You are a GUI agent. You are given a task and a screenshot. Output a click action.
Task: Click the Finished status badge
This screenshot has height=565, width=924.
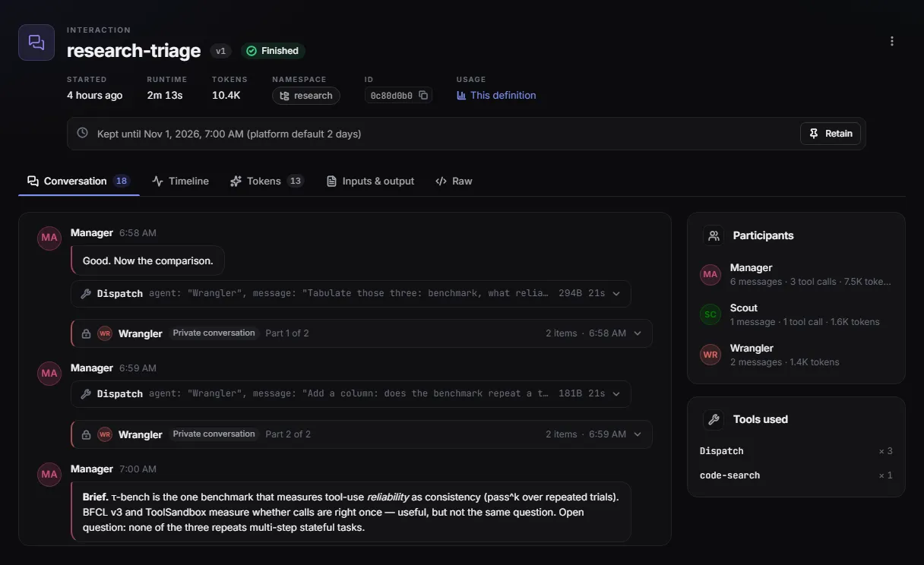[273, 51]
